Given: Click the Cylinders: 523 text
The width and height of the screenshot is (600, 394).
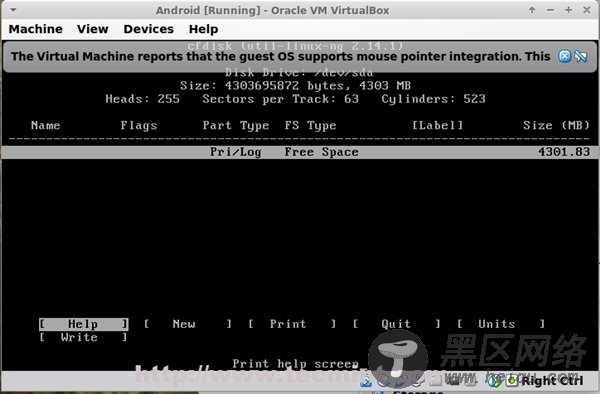Looking at the screenshot, I should (x=433, y=99).
